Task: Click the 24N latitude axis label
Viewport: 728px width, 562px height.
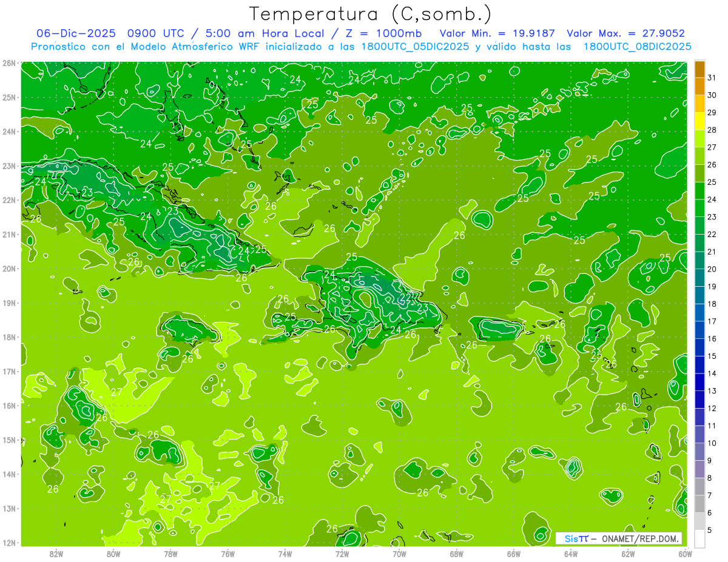Action: coord(8,132)
